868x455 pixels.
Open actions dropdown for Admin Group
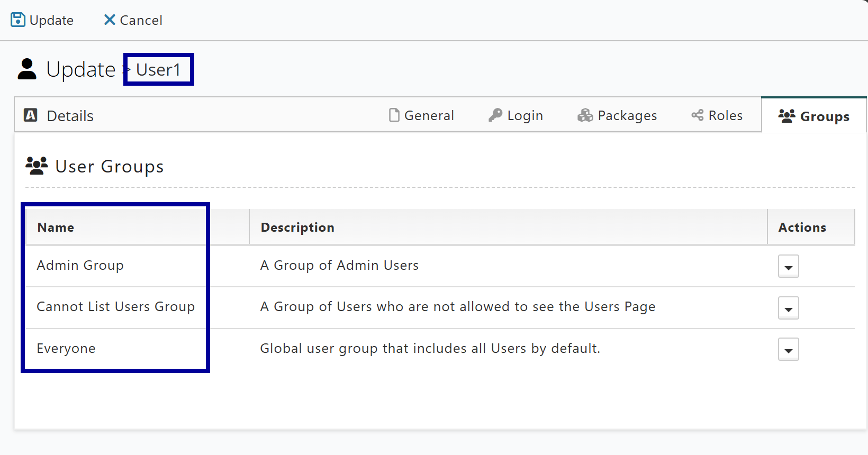pos(788,266)
